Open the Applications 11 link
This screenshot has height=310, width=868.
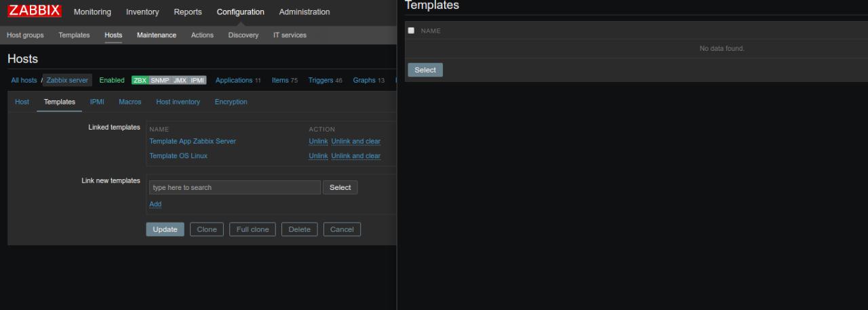(238, 80)
